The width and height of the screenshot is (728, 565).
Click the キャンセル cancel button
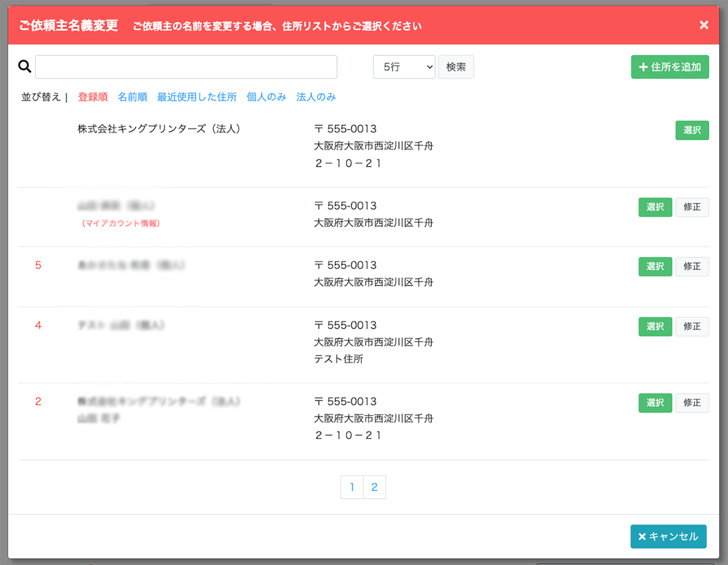click(668, 536)
